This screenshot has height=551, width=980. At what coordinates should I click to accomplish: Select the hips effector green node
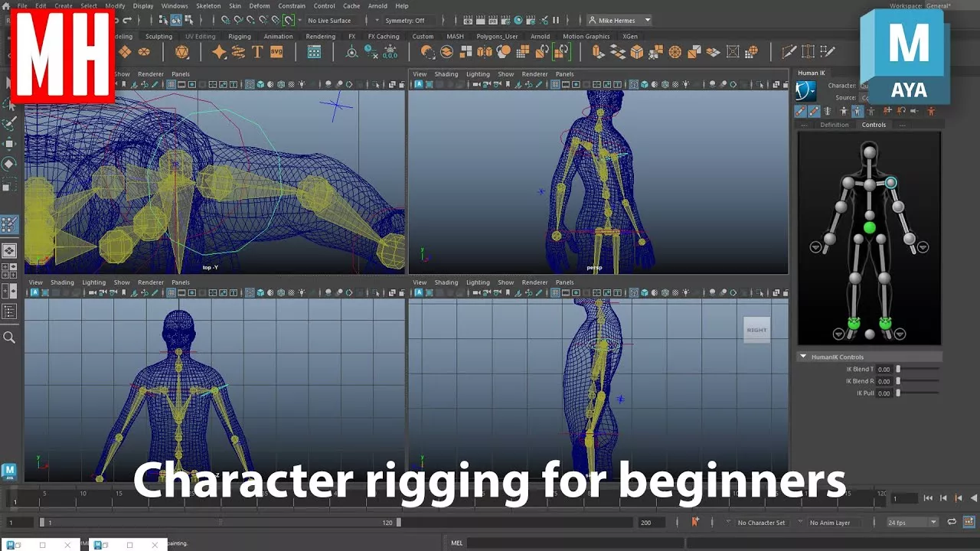tap(869, 228)
